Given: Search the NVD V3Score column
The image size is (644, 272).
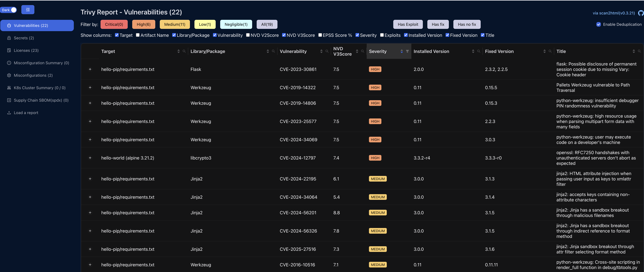Looking at the screenshot, I should tap(363, 51).
